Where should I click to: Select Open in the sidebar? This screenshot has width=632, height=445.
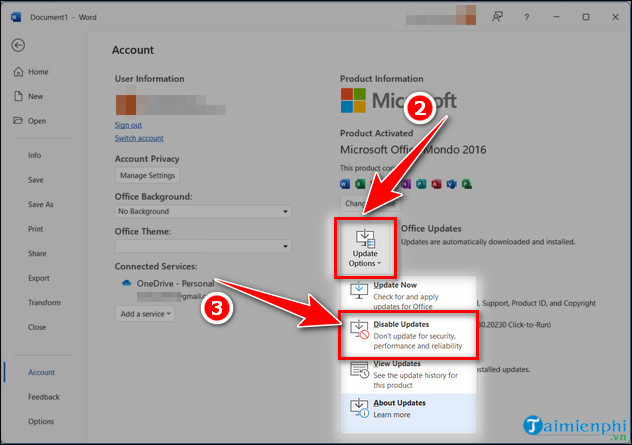tap(29, 121)
